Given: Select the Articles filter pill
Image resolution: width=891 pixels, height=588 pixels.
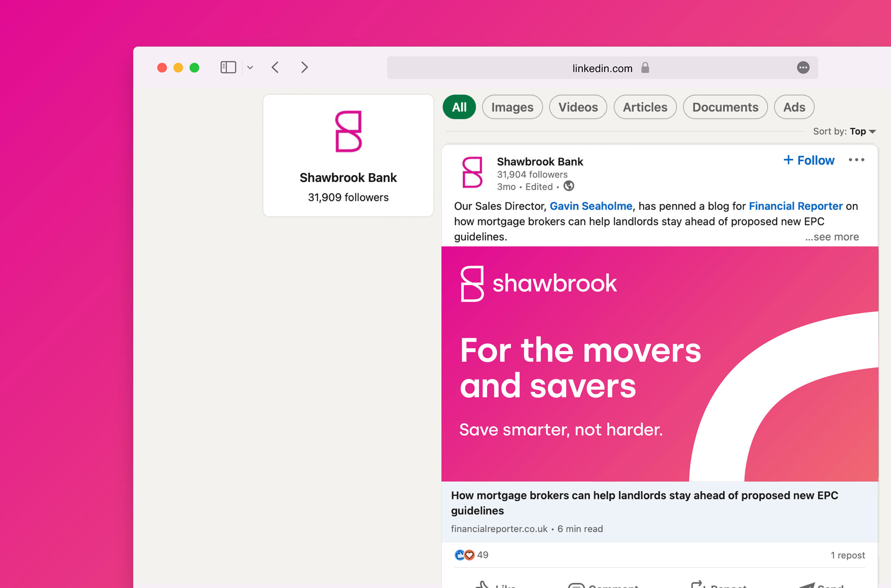Looking at the screenshot, I should [645, 107].
